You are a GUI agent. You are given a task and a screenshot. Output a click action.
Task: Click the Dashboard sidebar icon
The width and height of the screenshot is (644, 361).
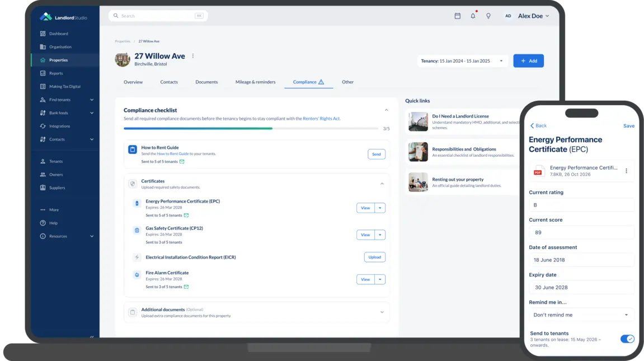click(43, 34)
